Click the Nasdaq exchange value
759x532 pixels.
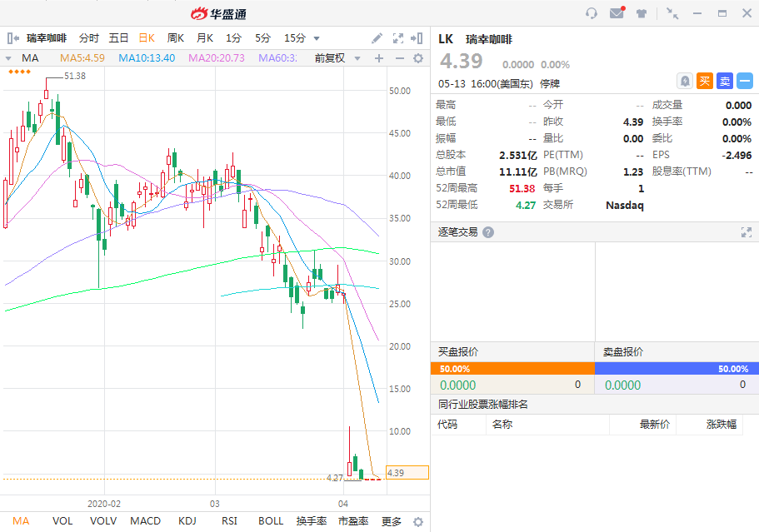[624, 206]
